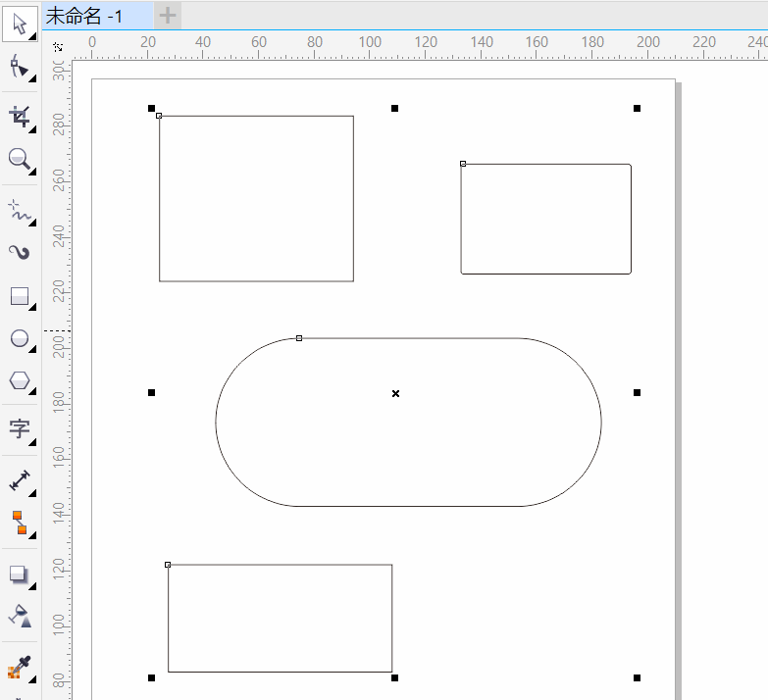Click the top-left selection handle
Image resolution: width=768 pixels, height=700 pixels.
tap(151, 108)
